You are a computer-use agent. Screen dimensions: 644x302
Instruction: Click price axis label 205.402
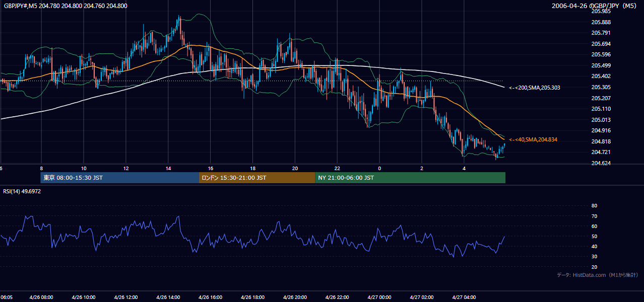click(x=601, y=76)
